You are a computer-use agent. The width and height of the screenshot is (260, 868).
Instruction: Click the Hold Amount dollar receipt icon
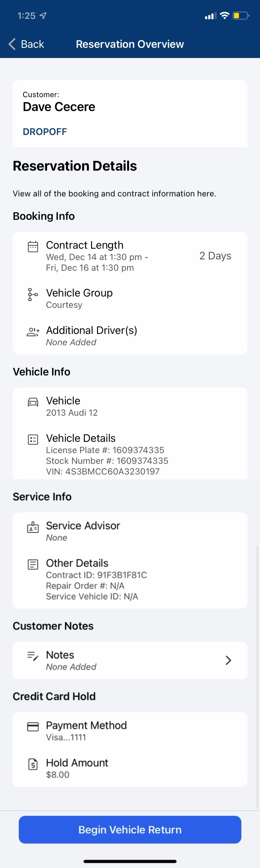point(33,764)
